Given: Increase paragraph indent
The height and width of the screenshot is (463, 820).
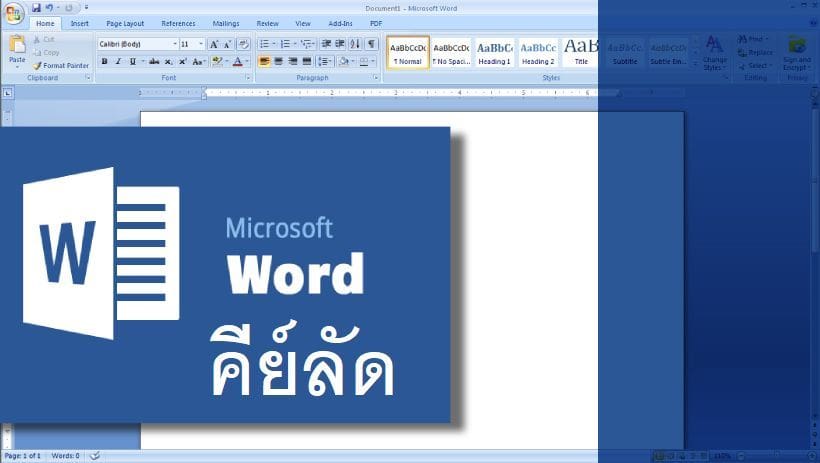Looking at the screenshot, I should (340, 44).
